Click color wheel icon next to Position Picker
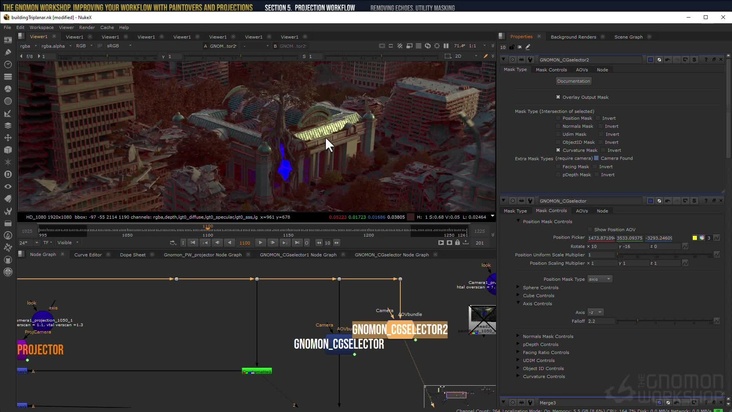 point(702,238)
